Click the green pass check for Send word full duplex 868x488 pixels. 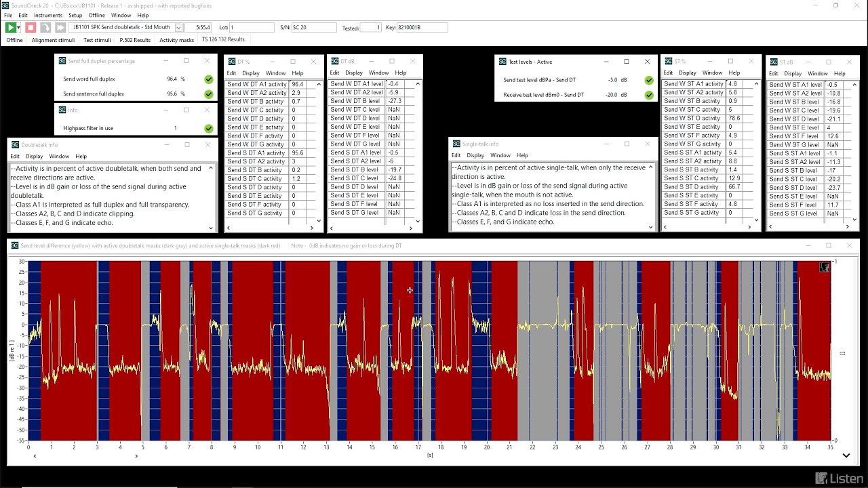208,79
